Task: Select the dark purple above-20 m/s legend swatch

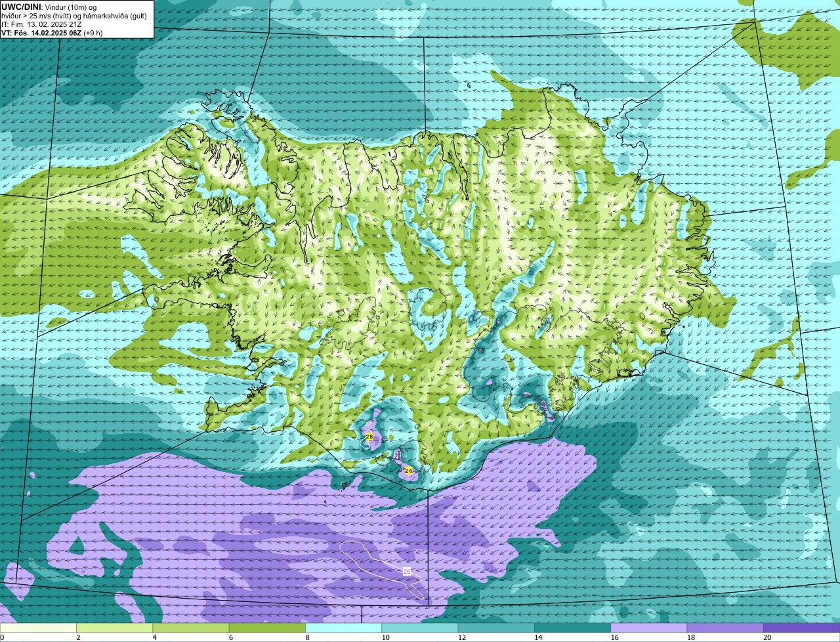Action: coord(801,628)
